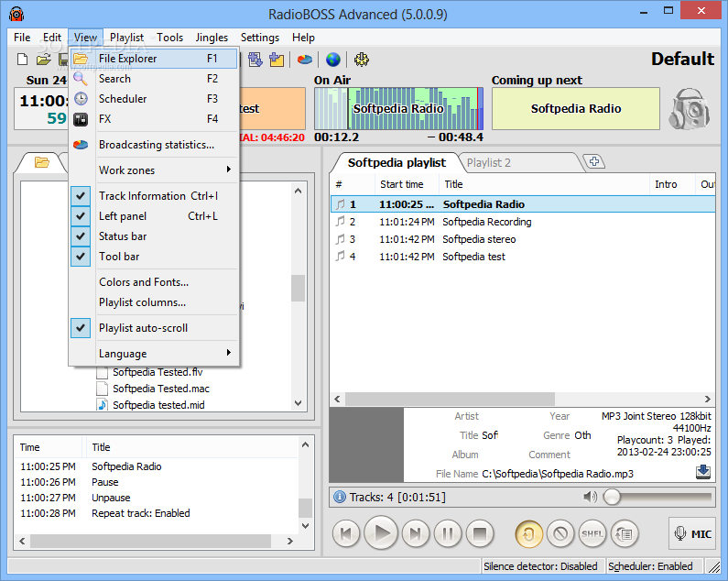Click the Next track playback button
Screen dimensions: 728x581
(416, 533)
